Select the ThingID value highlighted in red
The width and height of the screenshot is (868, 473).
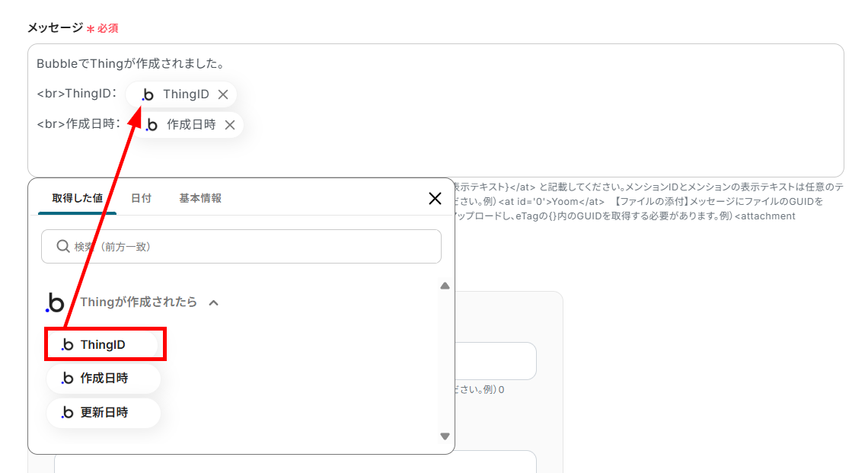pyautogui.click(x=104, y=344)
